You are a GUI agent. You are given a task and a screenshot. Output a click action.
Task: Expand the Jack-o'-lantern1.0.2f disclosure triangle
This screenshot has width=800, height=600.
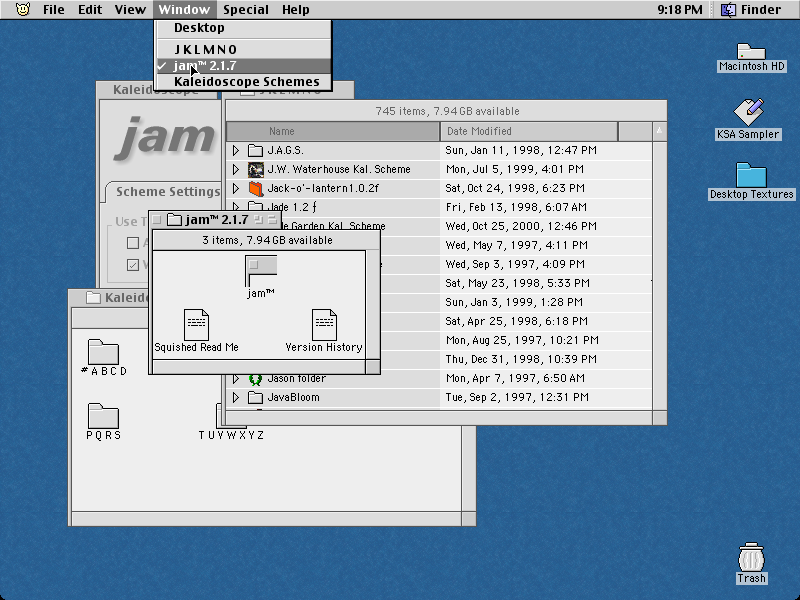(236, 188)
